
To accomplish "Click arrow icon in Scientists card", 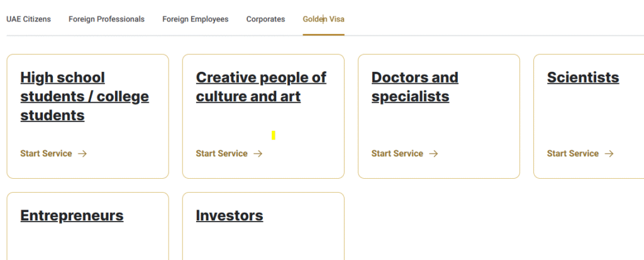I will click(x=609, y=154).
